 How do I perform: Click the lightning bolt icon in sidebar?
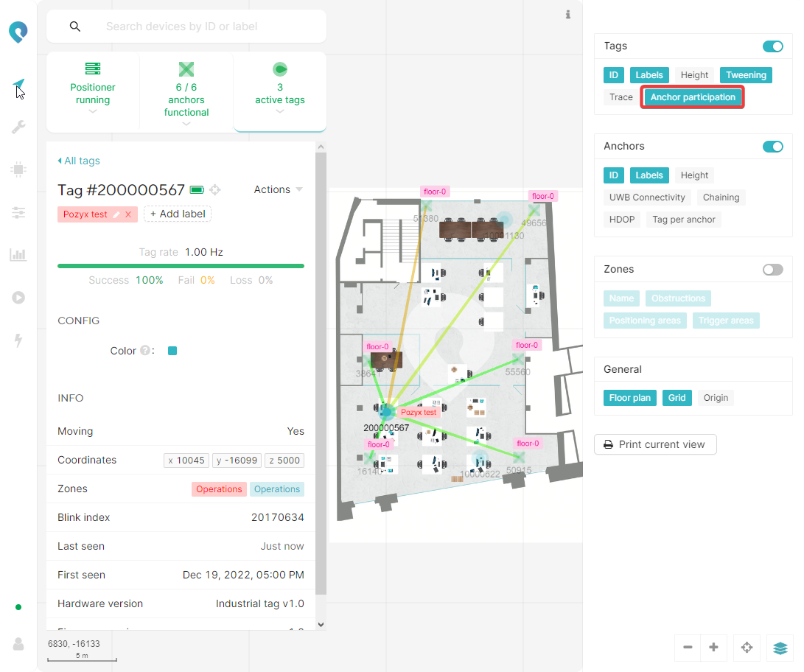coord(18,340)
